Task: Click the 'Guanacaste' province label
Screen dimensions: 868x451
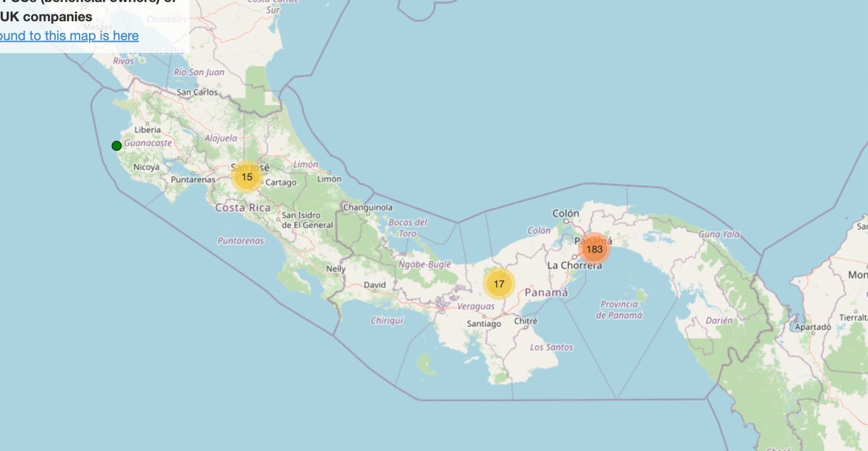Action: (148, 143)
